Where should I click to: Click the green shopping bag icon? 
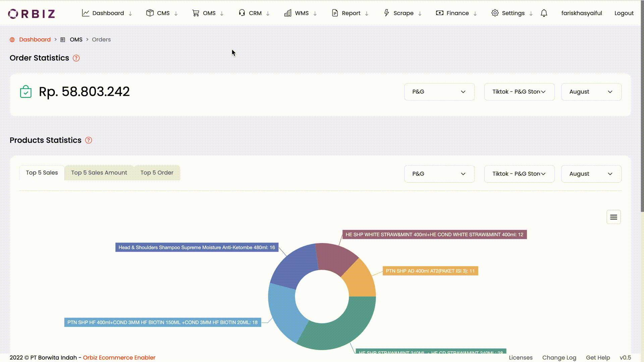[x=26, y=92]
